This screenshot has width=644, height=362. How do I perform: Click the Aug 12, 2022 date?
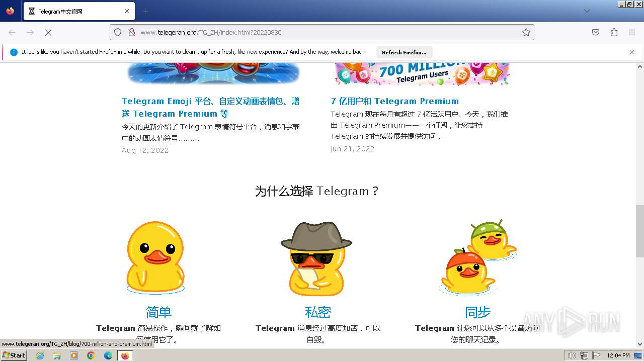click(x=145, y=150)
